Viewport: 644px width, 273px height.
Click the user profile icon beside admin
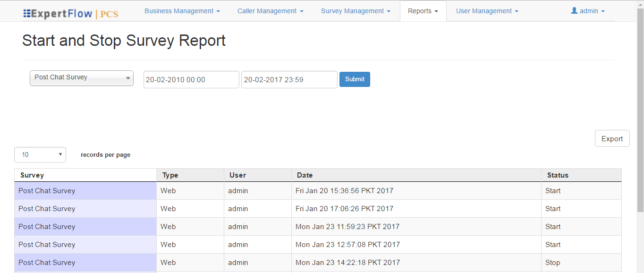click(575, 10)
